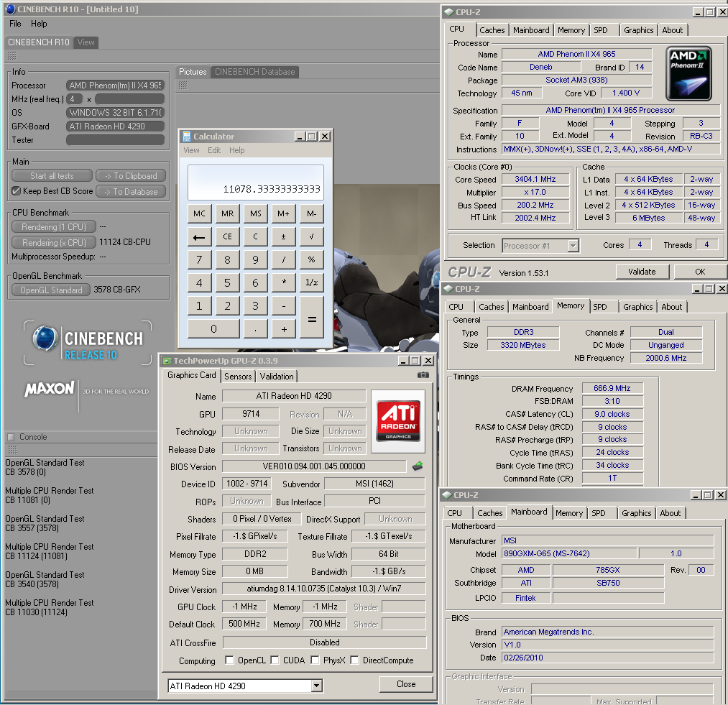Open the ATI Radeon HD 4290 device dropdown
728x705 pixels.
(316, 686)
